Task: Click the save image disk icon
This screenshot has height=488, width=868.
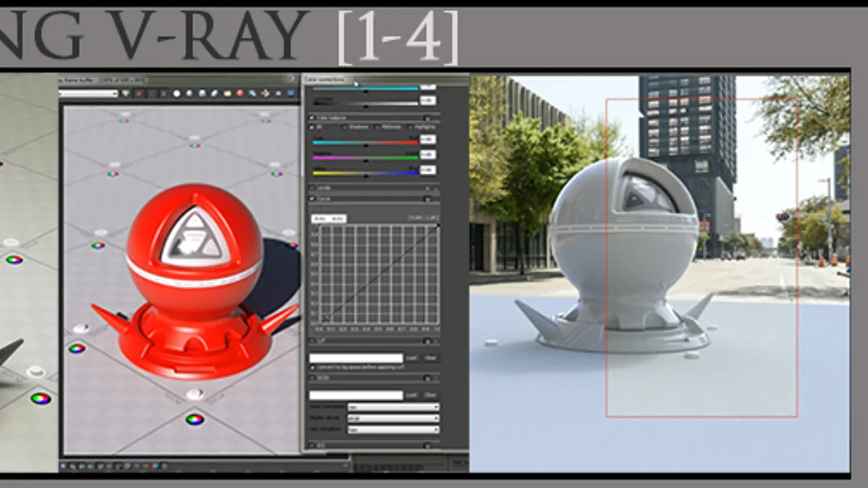Action: (202, 93)
